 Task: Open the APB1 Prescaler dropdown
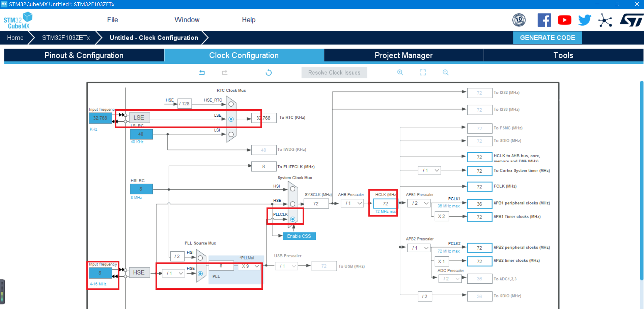(419, 203)
